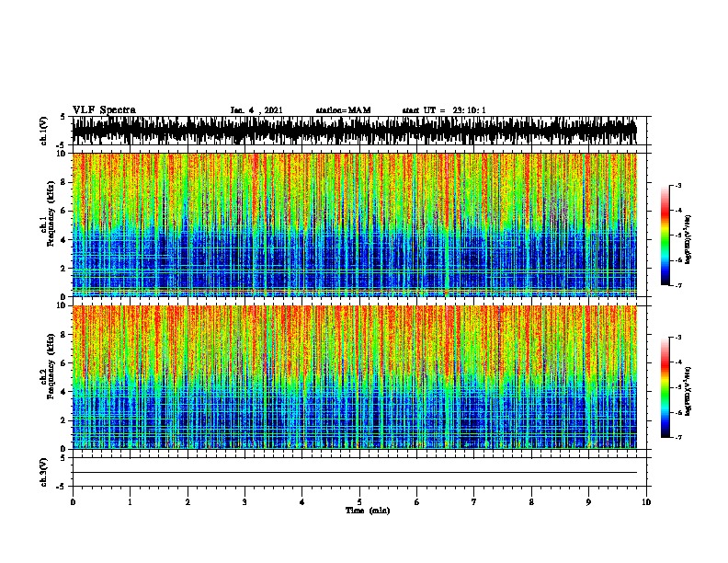This screenshot has height=563, width=728.
Task: Select the "start UT = 23:10:1" text
Action: click(x=444, y=110)
